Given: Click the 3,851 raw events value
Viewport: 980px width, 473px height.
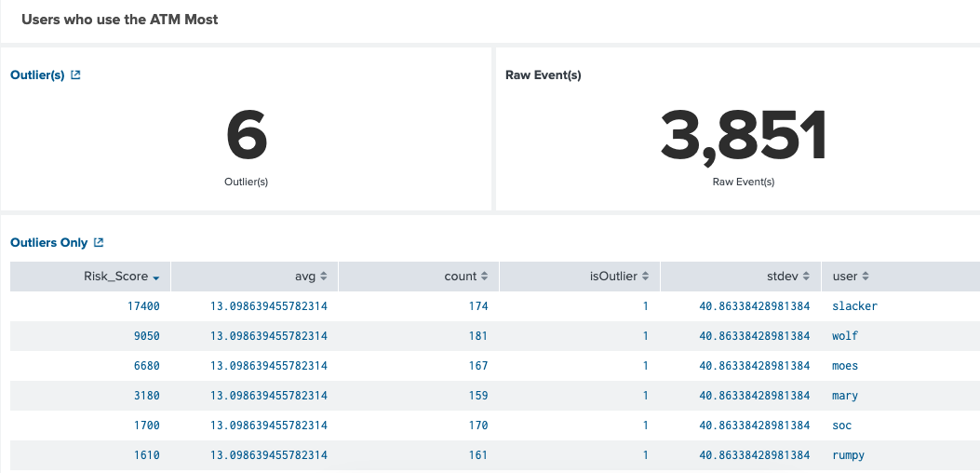Looking at the screenshot, I should tap(743, 137).
